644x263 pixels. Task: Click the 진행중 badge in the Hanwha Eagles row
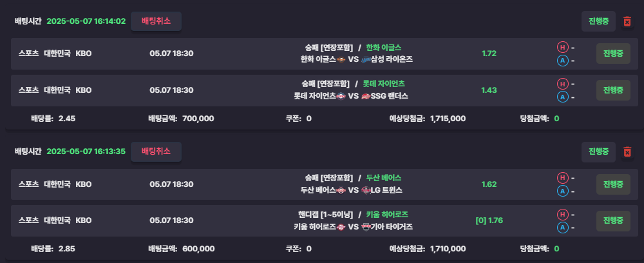point(613,54)
